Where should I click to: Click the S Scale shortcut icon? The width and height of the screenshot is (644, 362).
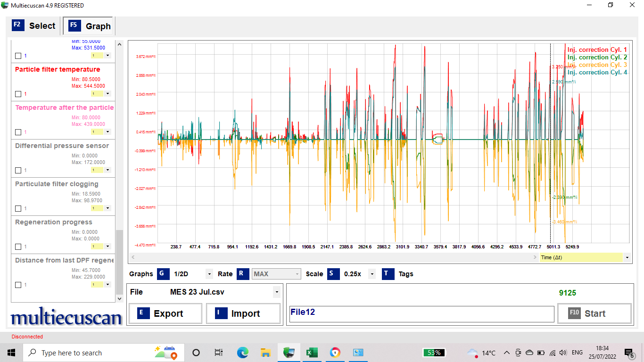333,274
